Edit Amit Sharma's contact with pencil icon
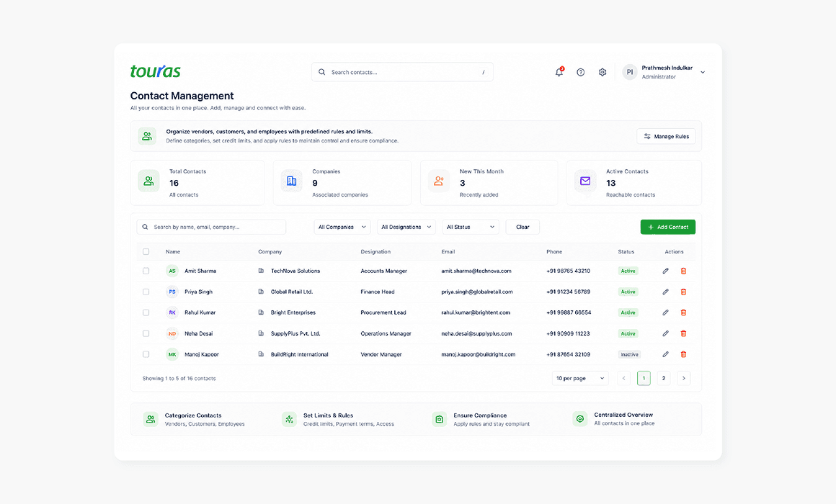Screen dimensions: 836x504 point(665,271)
